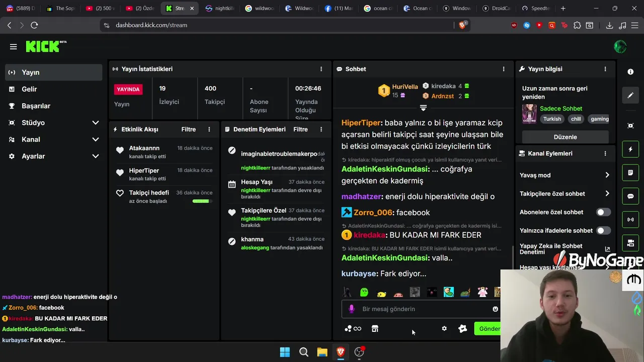Open options menu of Etkinlik Akışı panel
The height and width of the screenshot is (362, 644).
pos(209,129)
